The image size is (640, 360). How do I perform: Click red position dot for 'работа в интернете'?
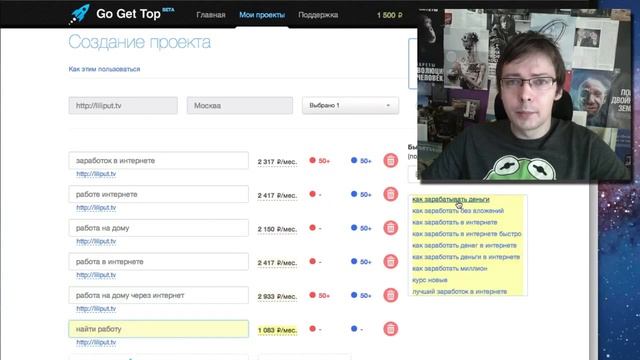point(312,261)
